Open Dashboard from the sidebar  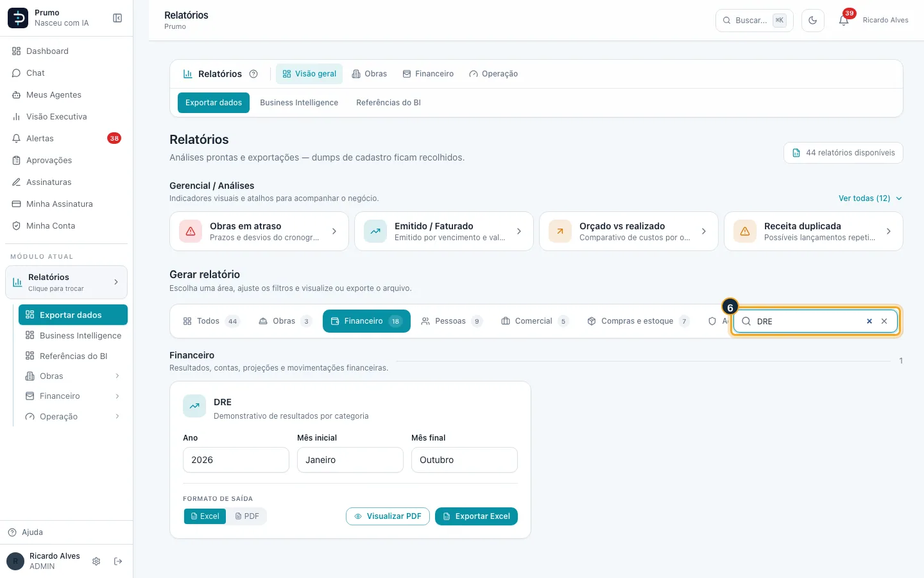point(67,51)
